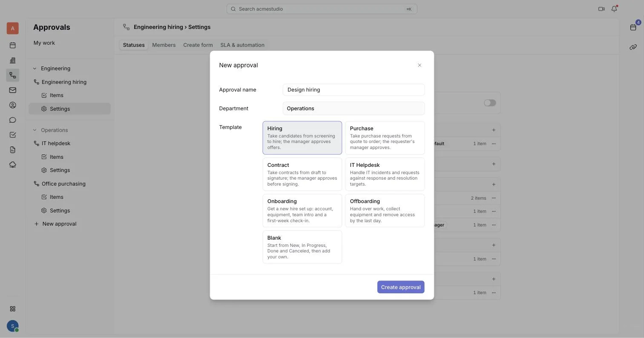Open the contacts person icon in the left rail
Image resolution: width=644 pixels, height=338 pixels.
point(13,105)
